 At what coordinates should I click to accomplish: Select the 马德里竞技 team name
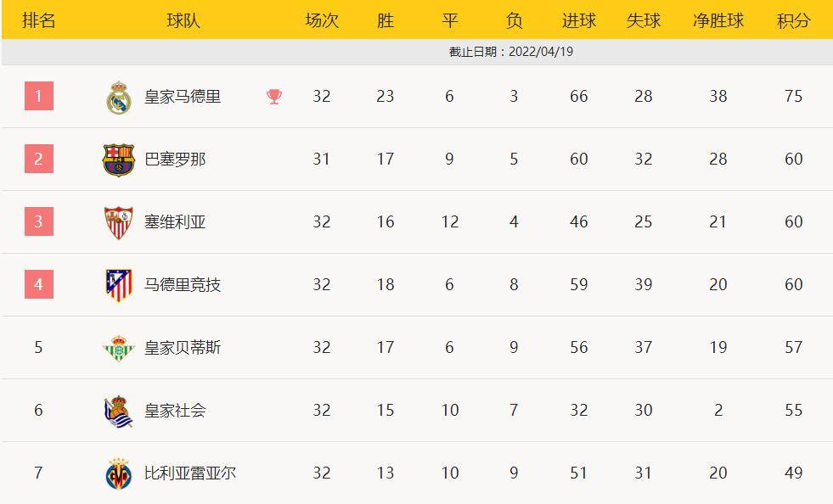[x=183, y=285]
